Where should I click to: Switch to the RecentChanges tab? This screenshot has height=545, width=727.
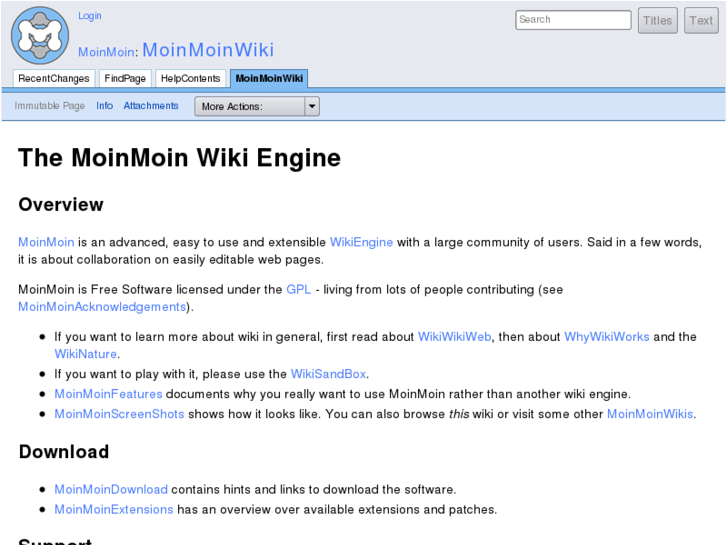coord(54,78)
